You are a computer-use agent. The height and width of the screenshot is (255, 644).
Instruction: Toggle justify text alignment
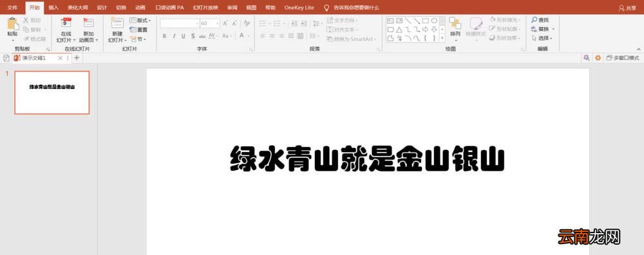[291, 36]
